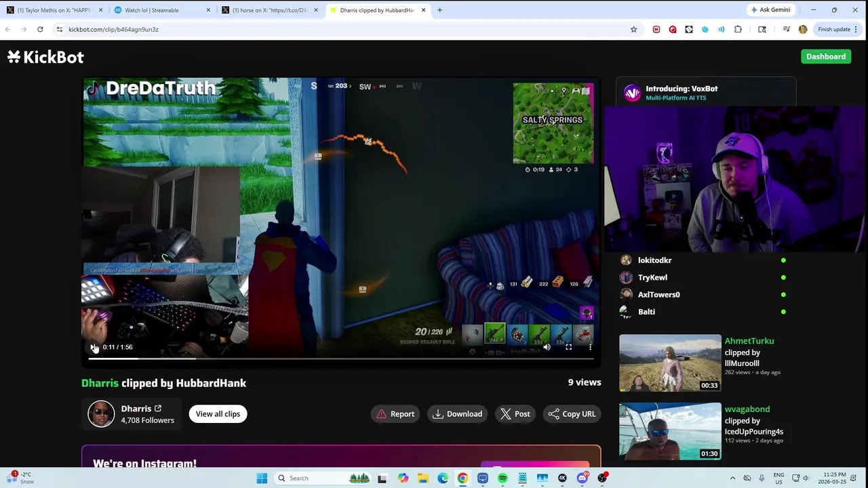Screen dimensions: 868x488
Task: Click the Ask Gemini button
Action: click(770, 10)
